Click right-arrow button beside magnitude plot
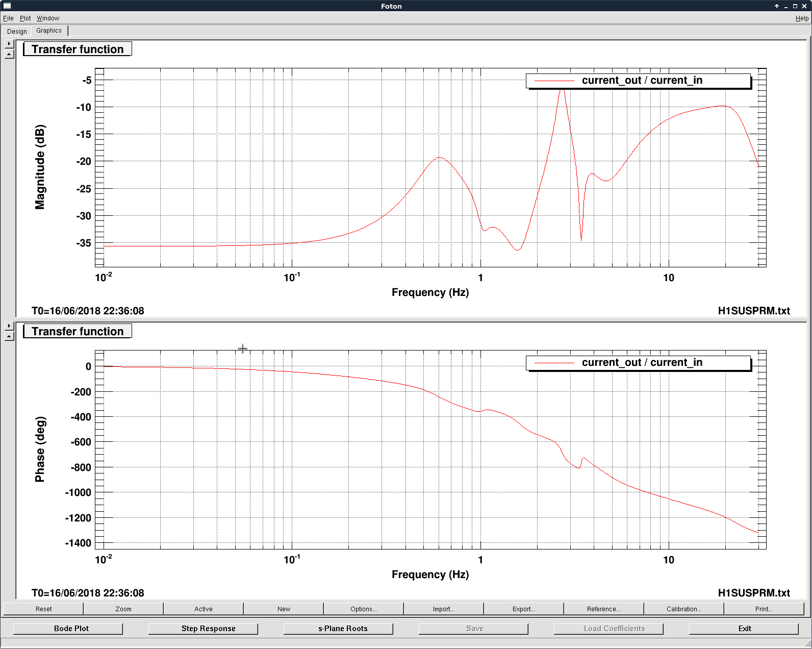Image resolution: width=812 pixels, height=649 pixels. point(9,44)
